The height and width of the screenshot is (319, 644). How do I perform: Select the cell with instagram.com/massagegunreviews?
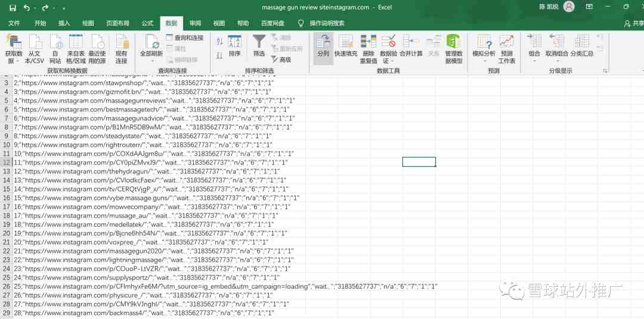click(154, 100)
